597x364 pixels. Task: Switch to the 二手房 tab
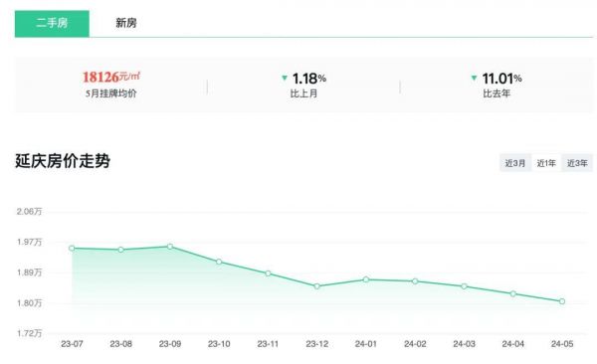point(52,24)
